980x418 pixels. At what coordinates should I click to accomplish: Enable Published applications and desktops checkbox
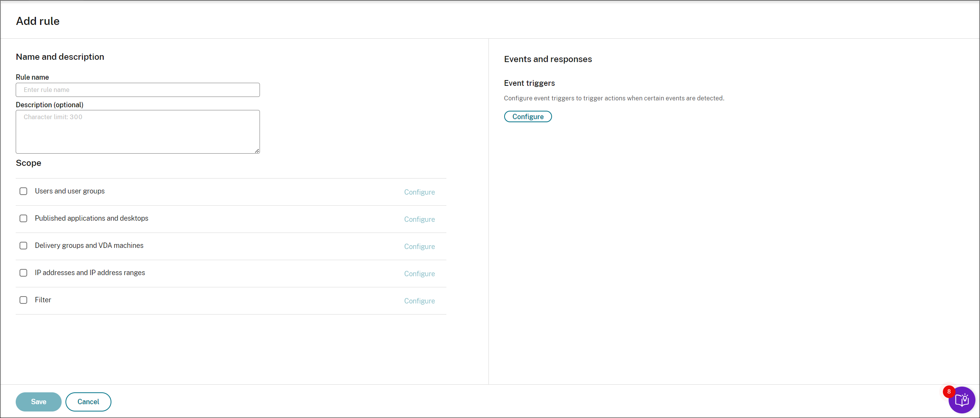click(23, 218)
